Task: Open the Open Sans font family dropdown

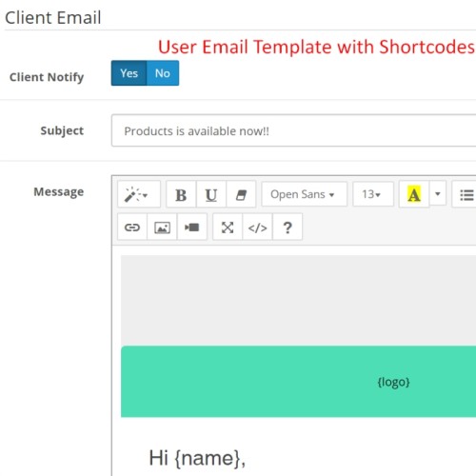Action: [x=304, y=194]
